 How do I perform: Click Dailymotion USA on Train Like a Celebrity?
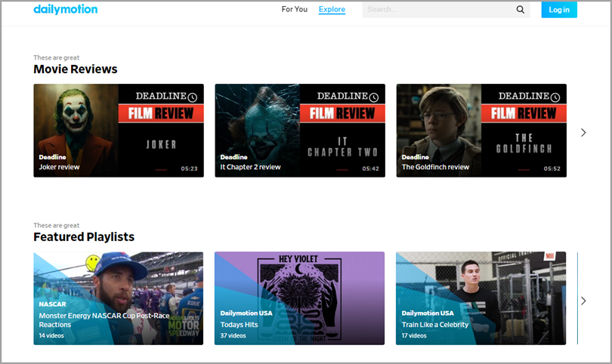point(428,313)
